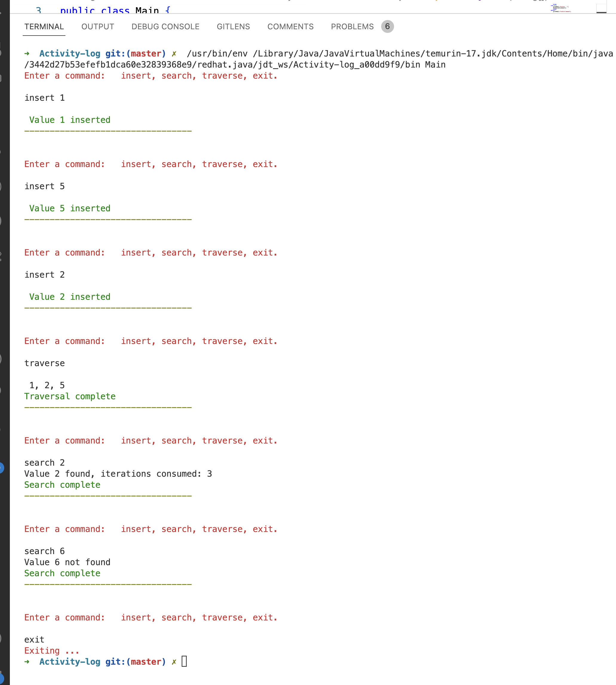Click the blue notification icon in activity bar
The image size is (616, 685).
pos(2,468)
